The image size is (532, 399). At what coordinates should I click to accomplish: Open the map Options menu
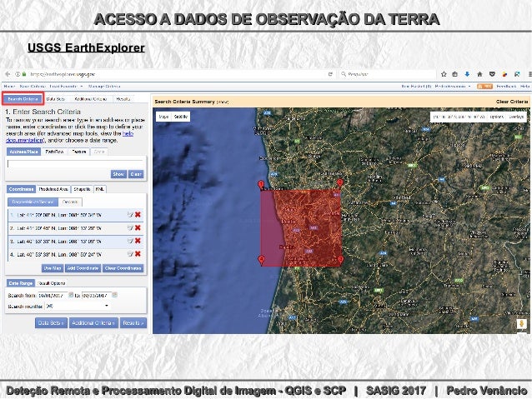tap(497, 117)
